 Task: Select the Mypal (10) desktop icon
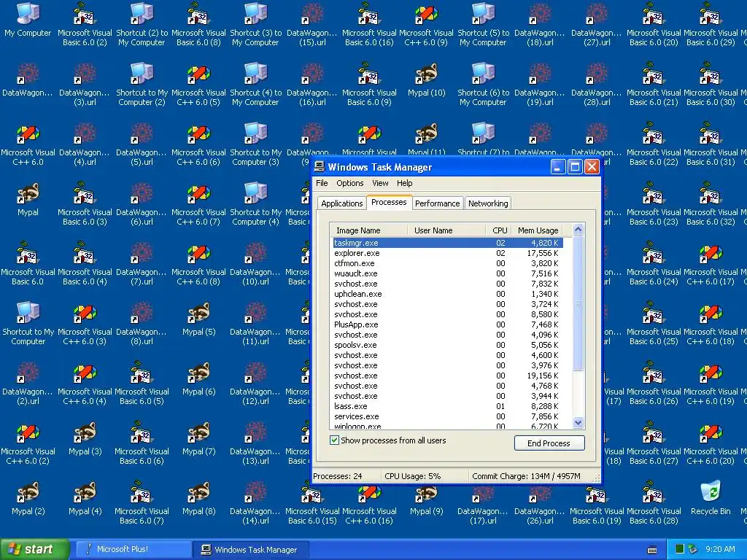(426, 80)
